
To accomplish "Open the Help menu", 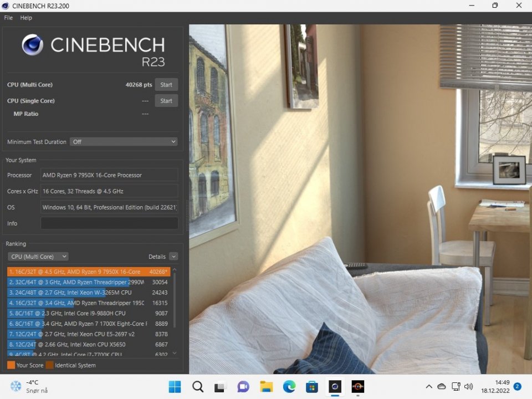I will pyautogui.click(x=26, y=18).
